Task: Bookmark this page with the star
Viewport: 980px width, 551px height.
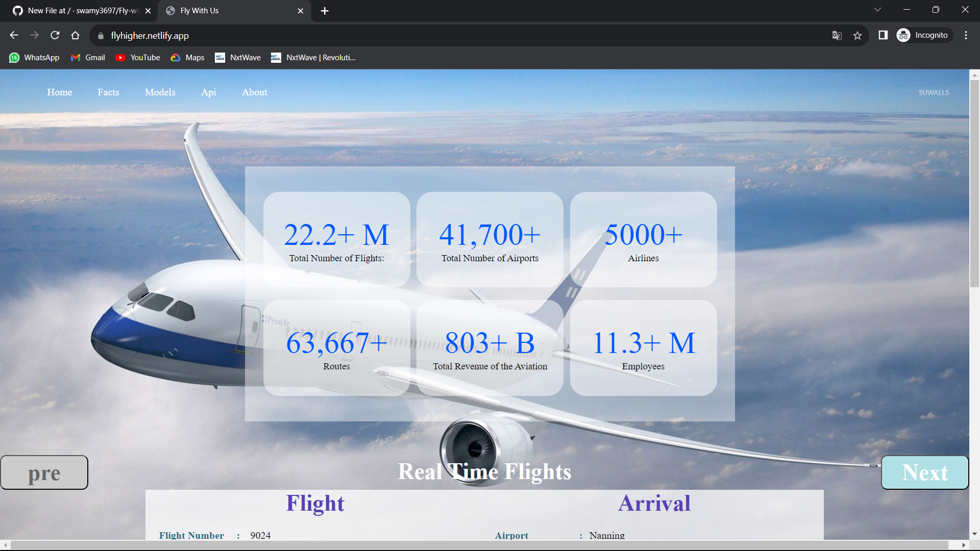Action: tap(857, 35)
